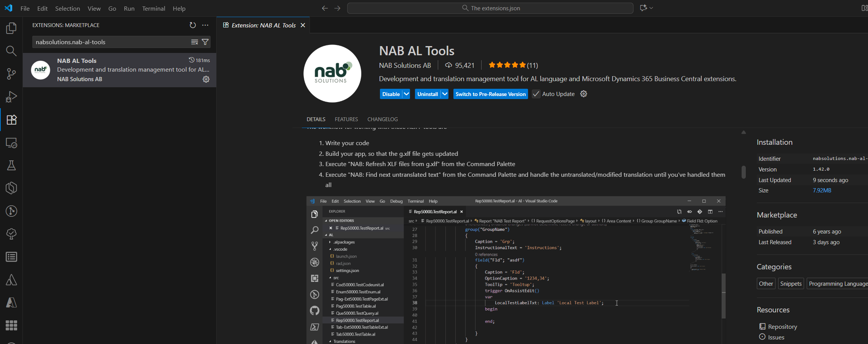
Task: Open the Edit menu
Action: [42, 8]
